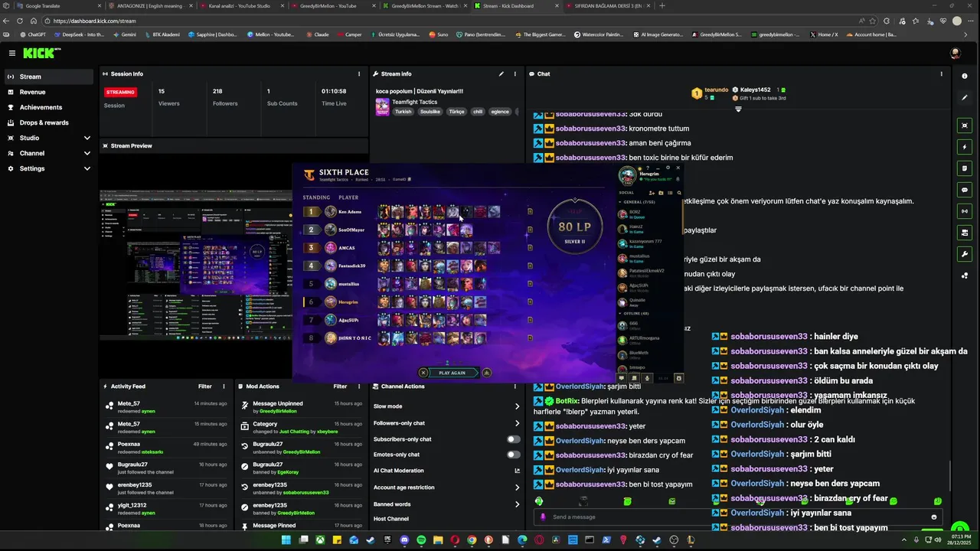Expand Account age restriction settings
The height and width of the screenshot is (551, 980).
coord(517,487)
